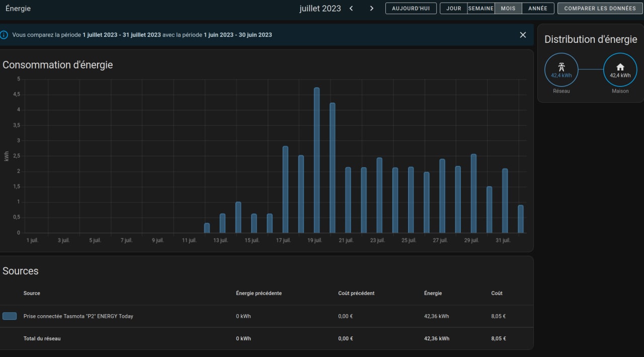Switch view to JOUR period
644x357 pixels.
coord(453,9)
